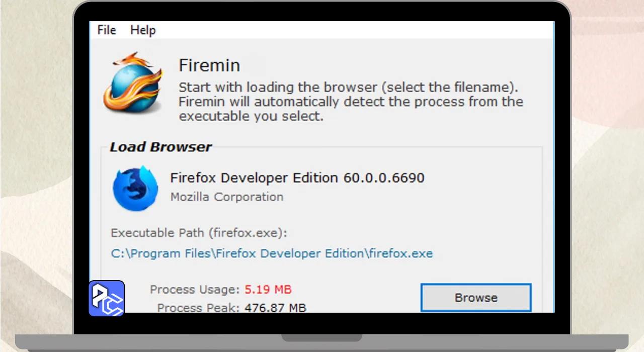Click the red 5.19 MB usage value
644x352 pixels.
tap(268, 290)
